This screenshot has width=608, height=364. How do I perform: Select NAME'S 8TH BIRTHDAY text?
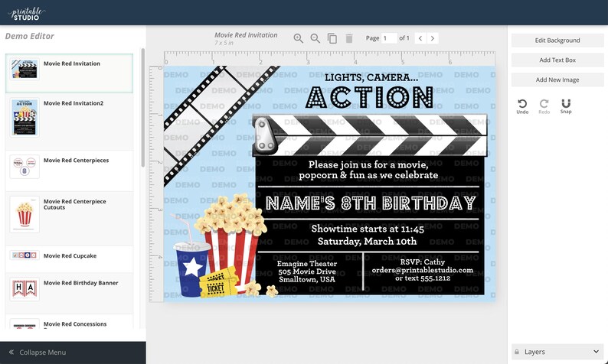click(x=371, y=203)
